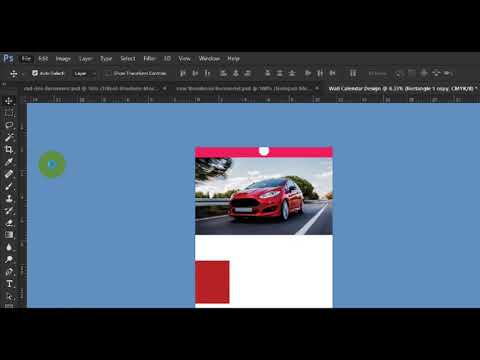Click Auto-Align Layers icon
Viewport: 480px width, 360px height.
coord(353,73)
